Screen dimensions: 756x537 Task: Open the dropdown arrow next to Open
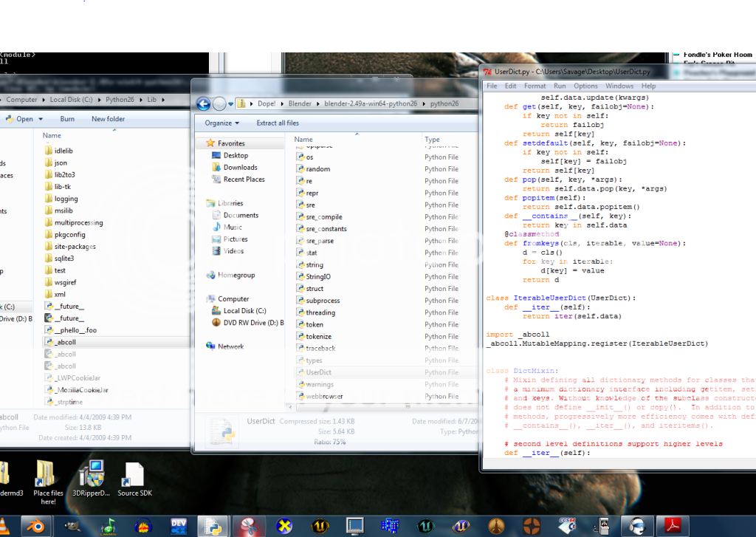coord(41,119)
